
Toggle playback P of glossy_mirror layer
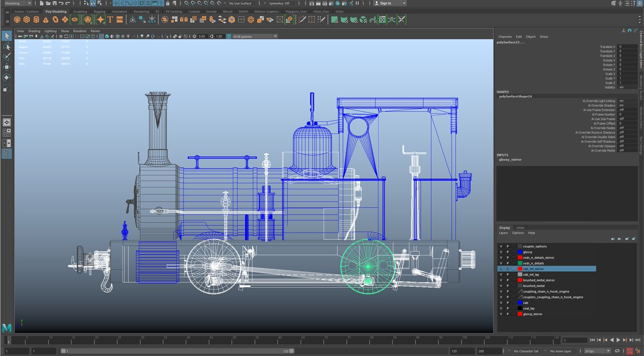508,314
